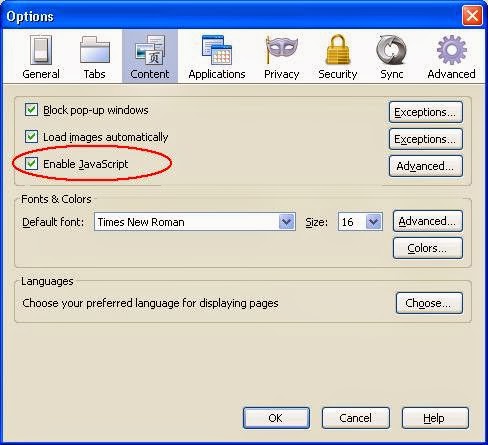The width and height of the screenshot is (488, 445).
Task: Click the Tabs tab label
Action: [95, 74]
